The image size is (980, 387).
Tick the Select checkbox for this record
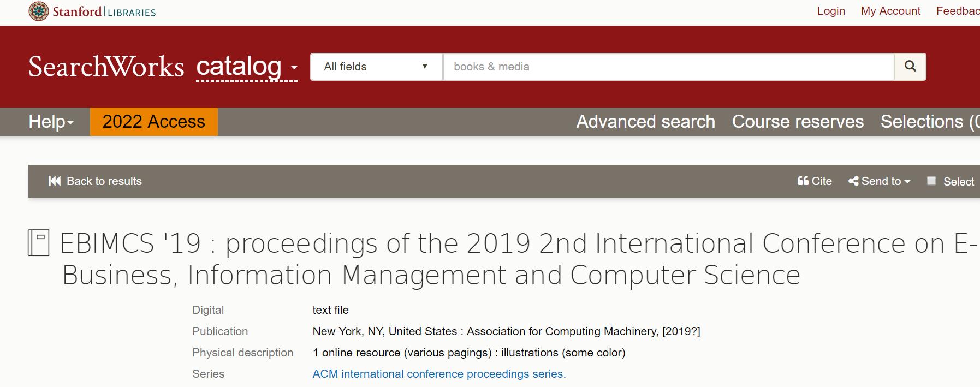[x=932, y=181]
